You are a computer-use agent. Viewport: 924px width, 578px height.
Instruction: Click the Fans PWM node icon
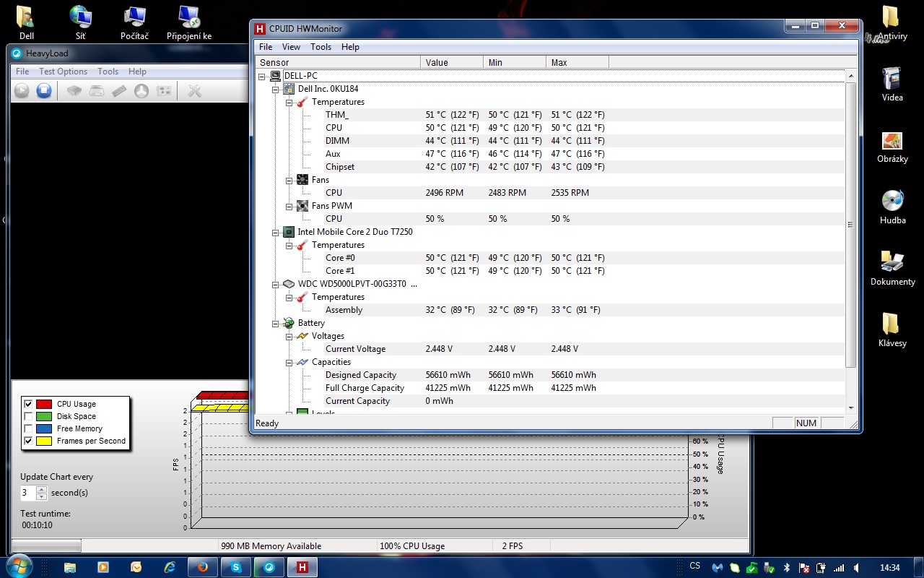click(302, 206)
